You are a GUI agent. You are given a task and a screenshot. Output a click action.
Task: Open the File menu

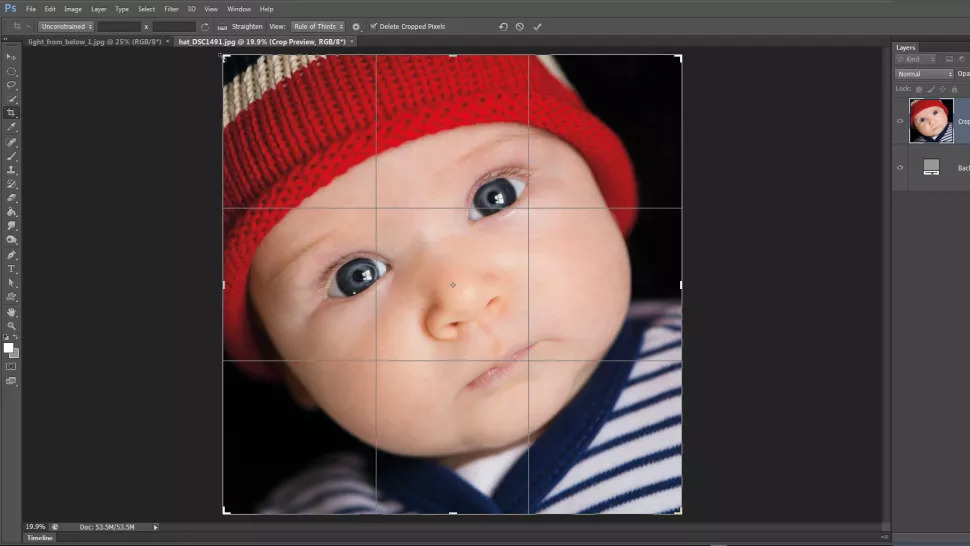[x=30, y=9]
